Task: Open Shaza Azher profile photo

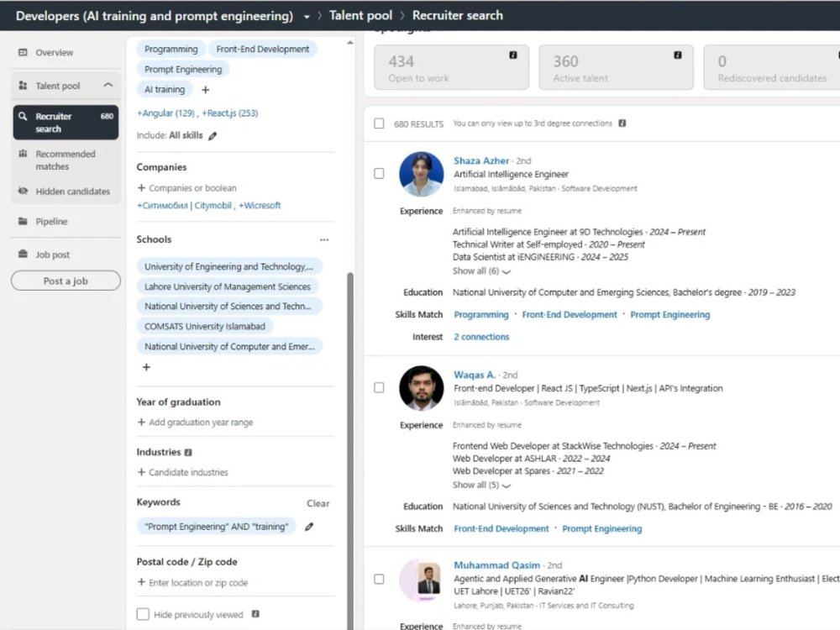Action: point(422,174)
